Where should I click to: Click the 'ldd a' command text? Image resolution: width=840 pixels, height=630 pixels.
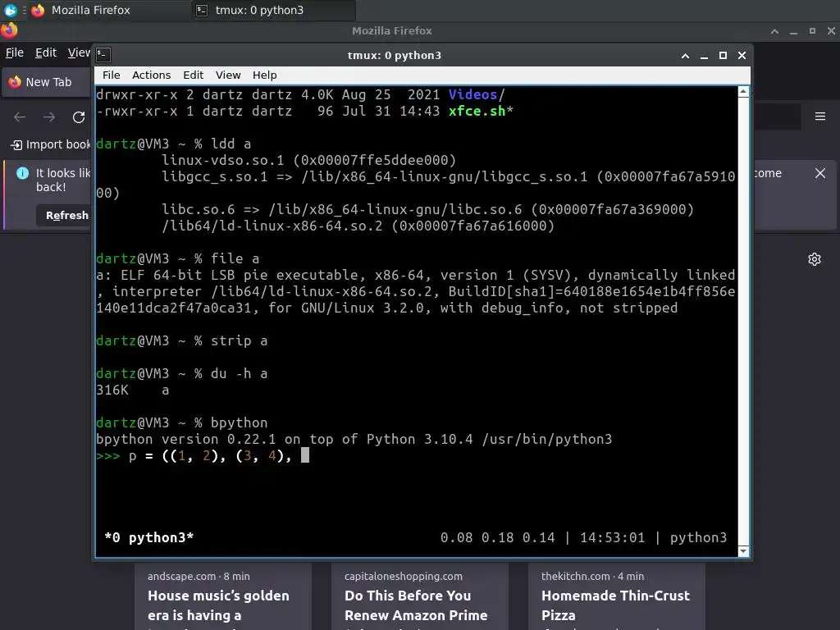(231, 144)
